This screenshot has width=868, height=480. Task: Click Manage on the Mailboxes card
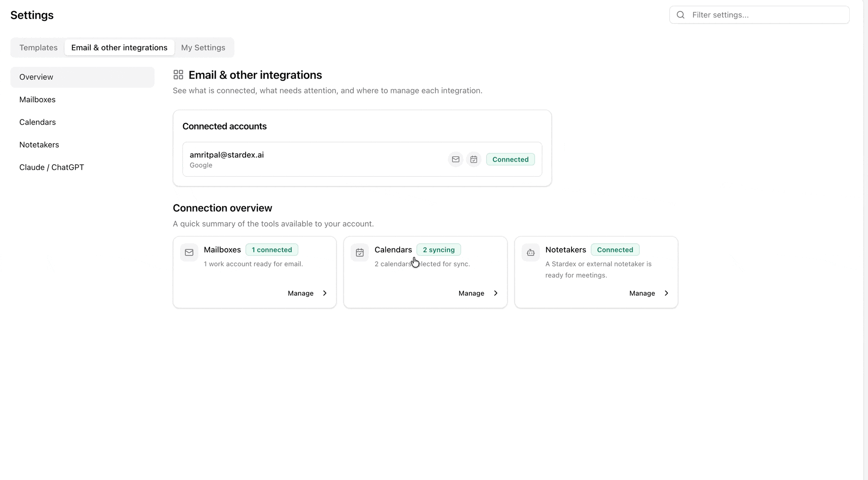300,293
